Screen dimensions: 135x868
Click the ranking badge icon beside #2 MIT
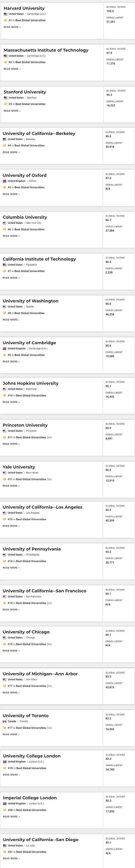pyautogui.click(x=5, y=62)
